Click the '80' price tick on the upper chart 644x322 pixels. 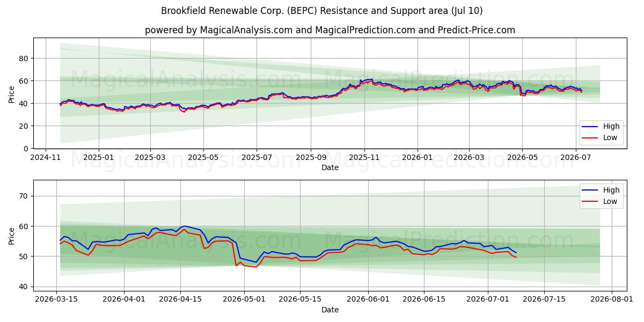point(25,58)
